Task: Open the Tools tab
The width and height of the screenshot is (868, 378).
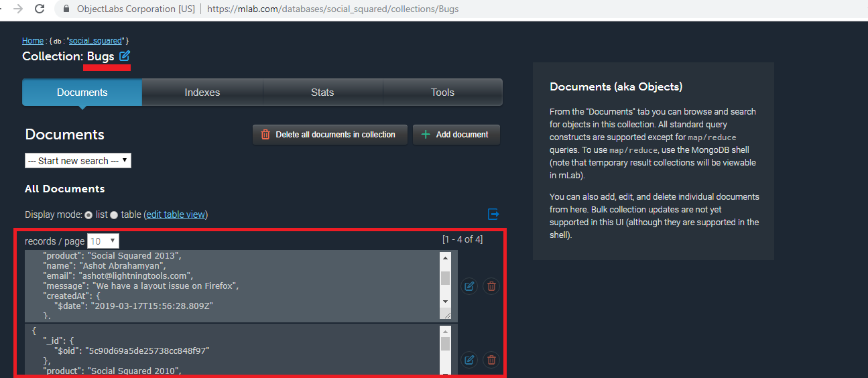Action: [x=442, y=92]
